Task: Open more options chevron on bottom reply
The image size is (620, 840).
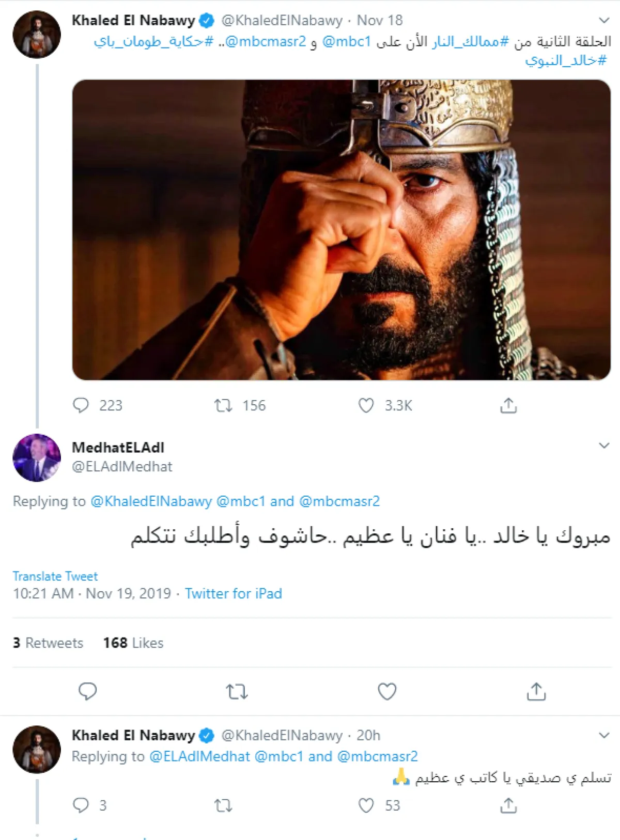Action: pos(603,735)
